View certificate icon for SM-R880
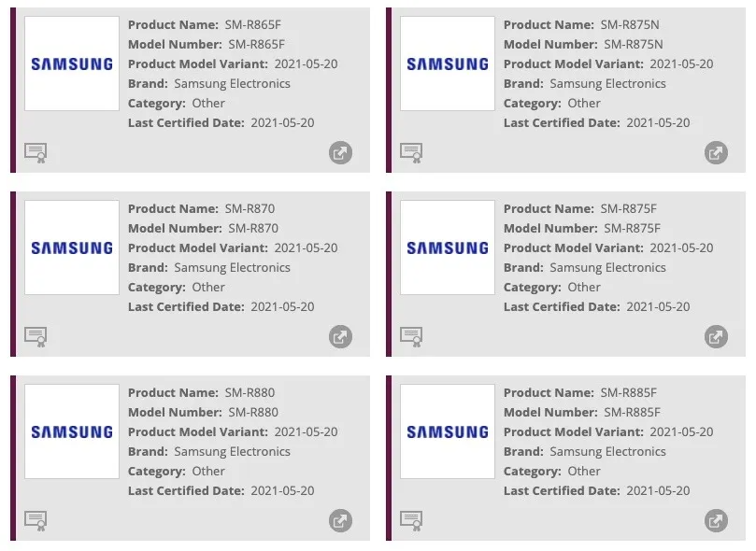Screen dimensions: 756x551 [x=36, y=521]
